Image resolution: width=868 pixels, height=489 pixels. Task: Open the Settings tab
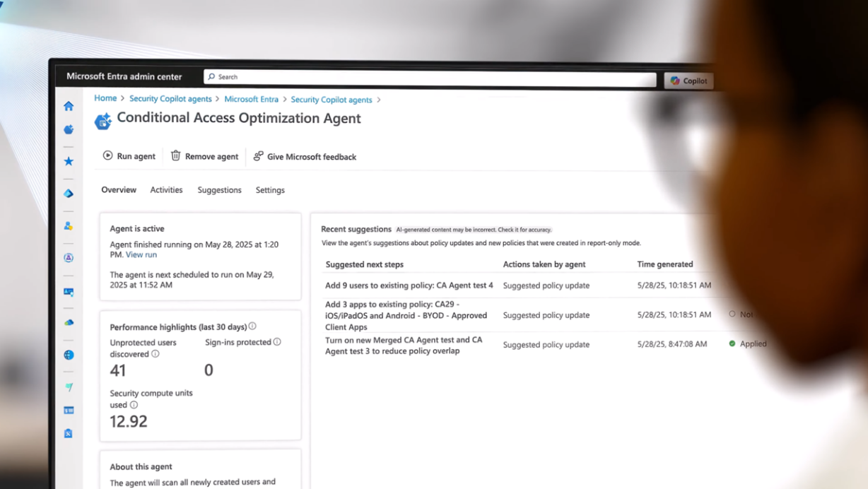point(270,190)
